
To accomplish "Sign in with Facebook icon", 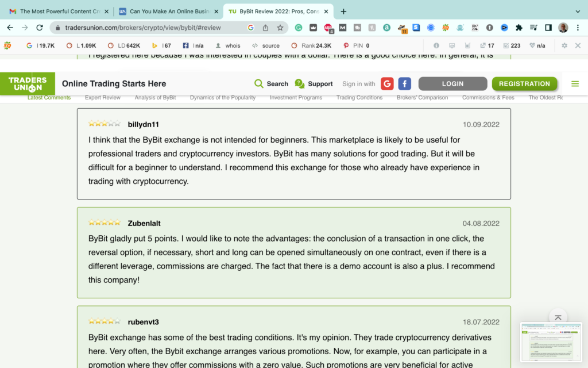I will click(405, 84).
